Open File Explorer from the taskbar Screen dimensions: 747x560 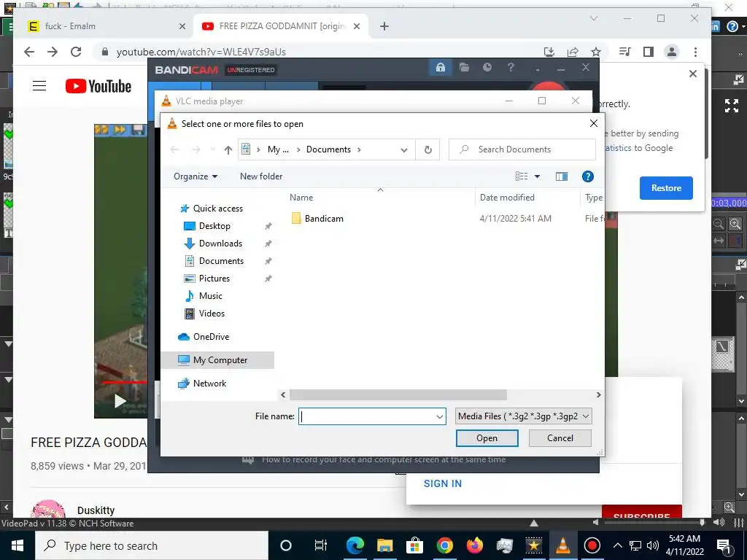[384, 545]
